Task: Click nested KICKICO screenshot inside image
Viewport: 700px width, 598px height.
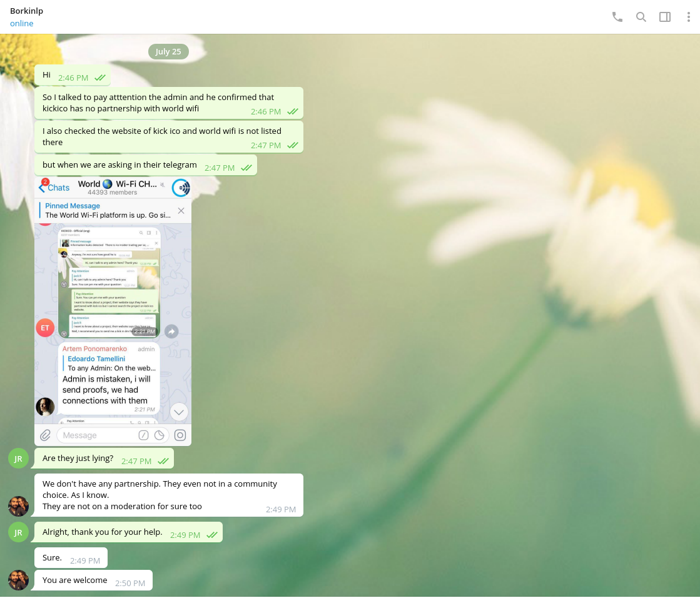Action: point(109,283)
